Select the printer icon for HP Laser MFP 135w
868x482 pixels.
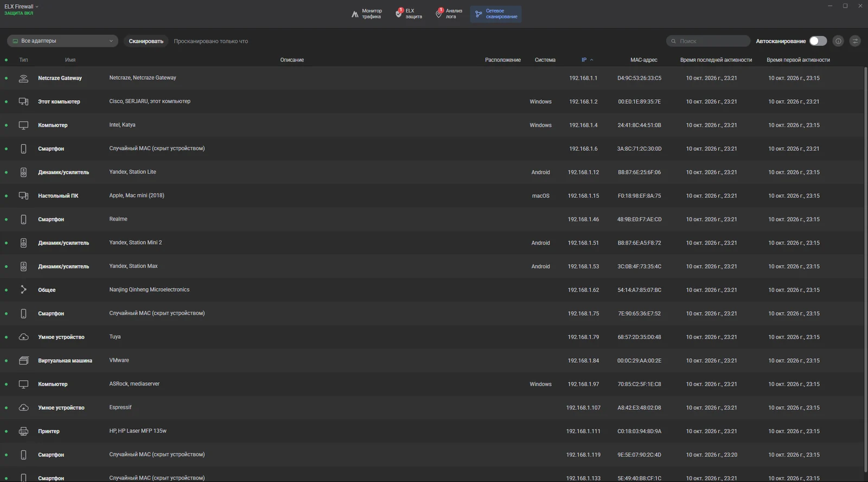pyautogui.click(x=23, y=432)
